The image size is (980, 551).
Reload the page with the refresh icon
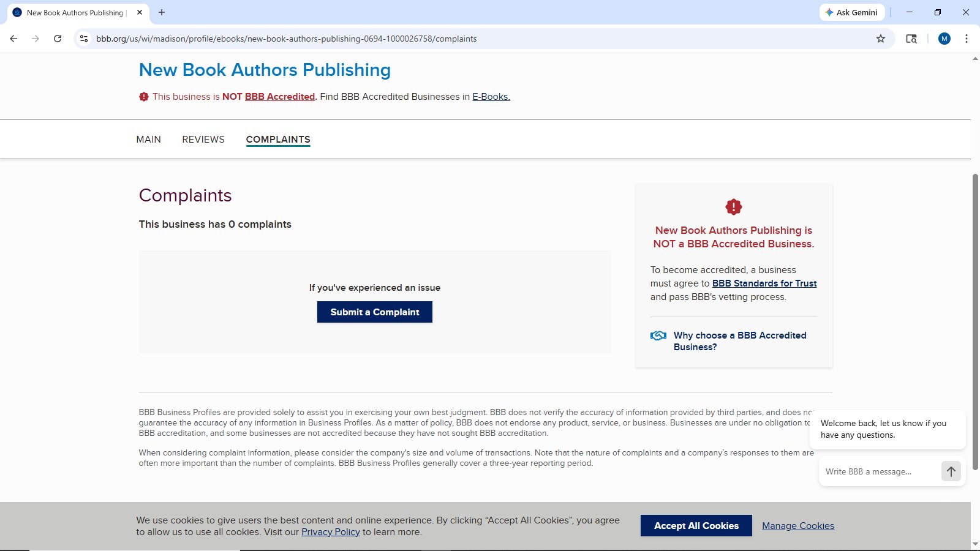[x=58, y=39]
